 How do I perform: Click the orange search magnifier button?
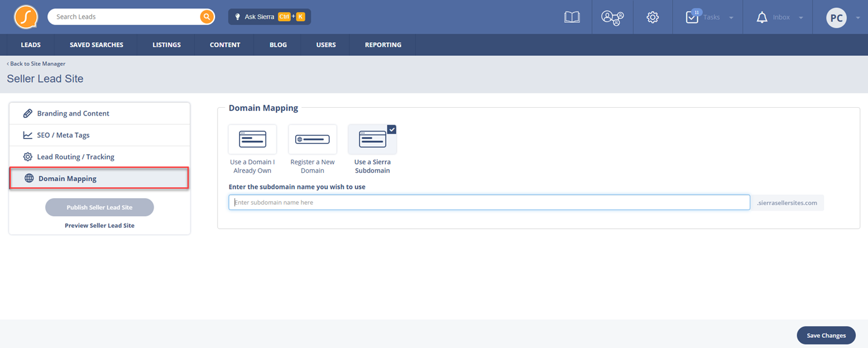click(x=207, y=17)
